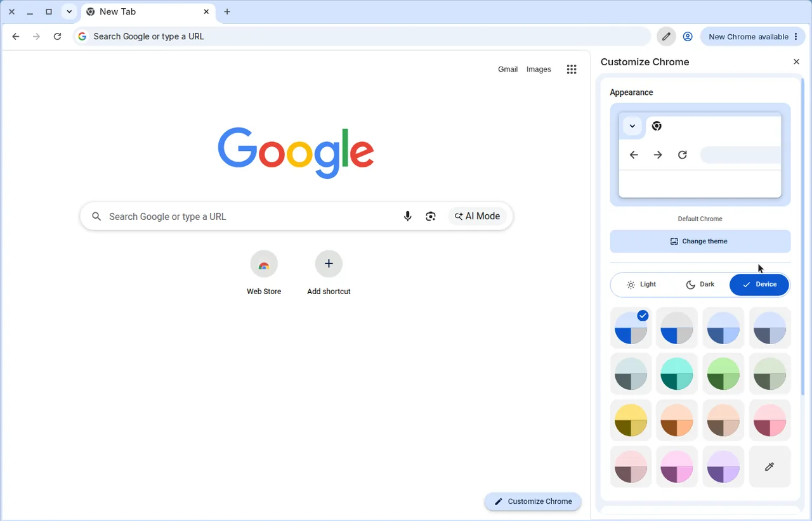Click the "Appearance" section heading
The image size is (812, 521).
coord(631,93)
